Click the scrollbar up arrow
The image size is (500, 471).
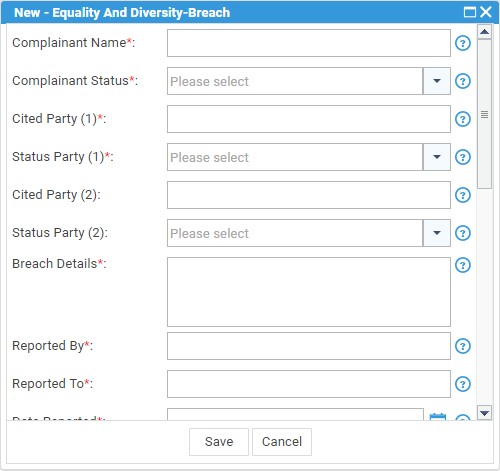484,32
